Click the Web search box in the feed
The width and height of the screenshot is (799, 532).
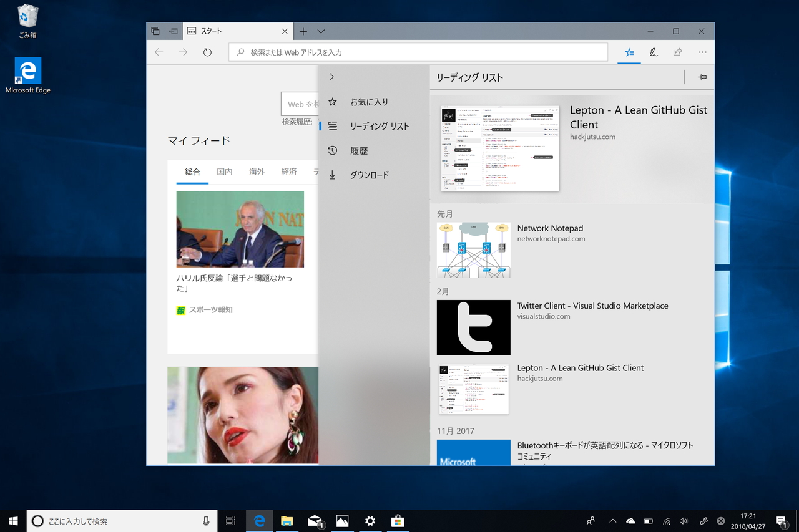click(x=300, y=104)
